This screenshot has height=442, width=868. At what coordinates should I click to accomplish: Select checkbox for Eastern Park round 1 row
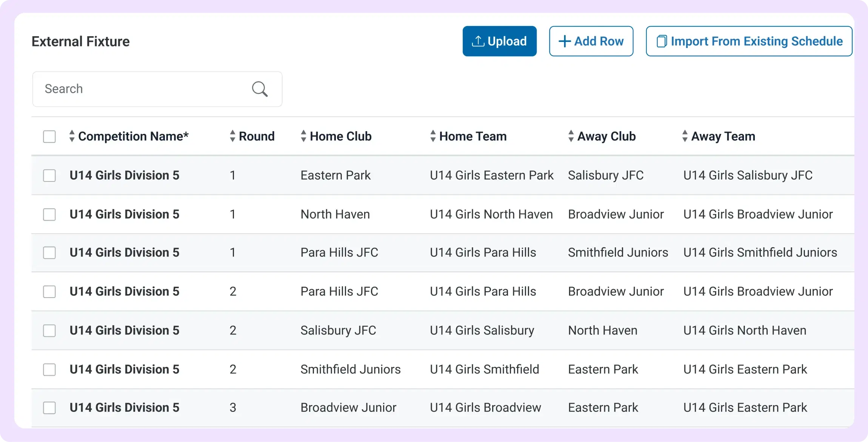point(49,175)
